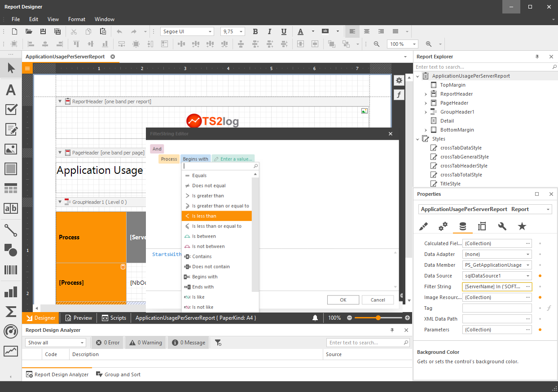Open Filter String ellipsis editor button

point(527,286)
